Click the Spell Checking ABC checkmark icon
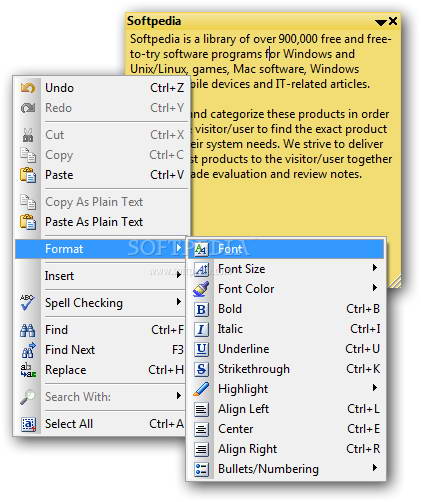 tap(27, 303)
